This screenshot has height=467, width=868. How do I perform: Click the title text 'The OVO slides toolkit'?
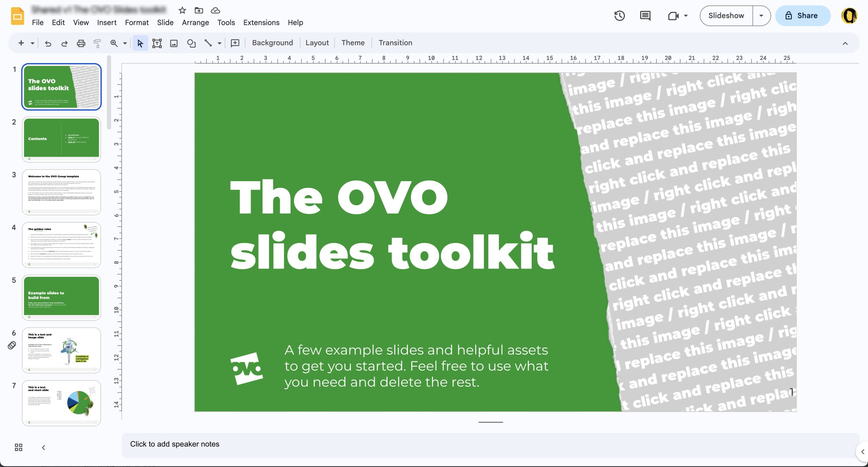392,225
